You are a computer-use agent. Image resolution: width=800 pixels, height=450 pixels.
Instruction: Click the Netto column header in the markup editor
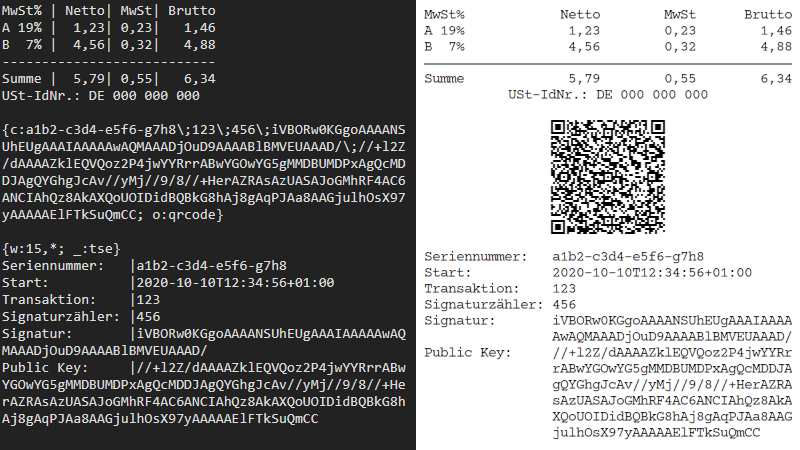[x=85, y=11]
